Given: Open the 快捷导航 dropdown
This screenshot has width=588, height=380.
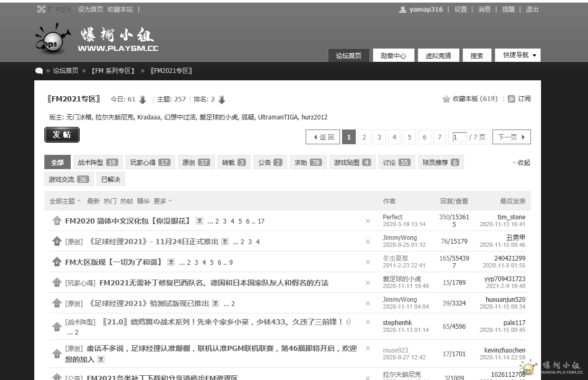Looking at the screenshot, I should click(518, 55).
